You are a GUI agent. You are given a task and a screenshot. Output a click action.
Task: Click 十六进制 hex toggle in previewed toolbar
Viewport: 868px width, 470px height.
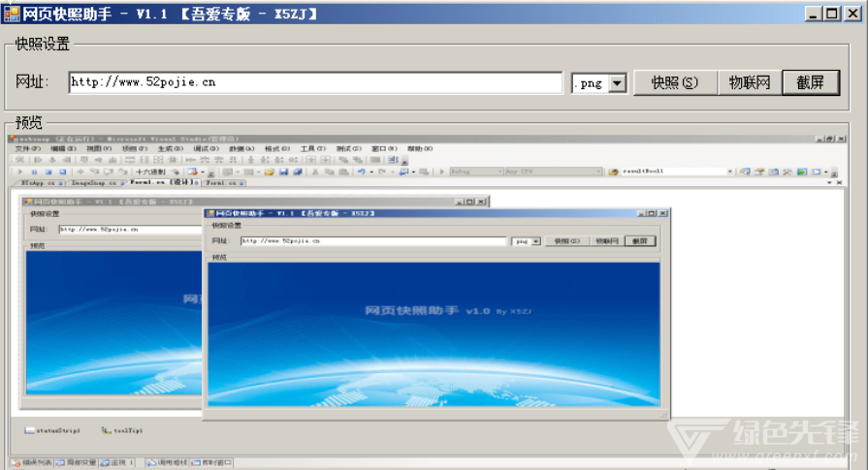point(150,172)
